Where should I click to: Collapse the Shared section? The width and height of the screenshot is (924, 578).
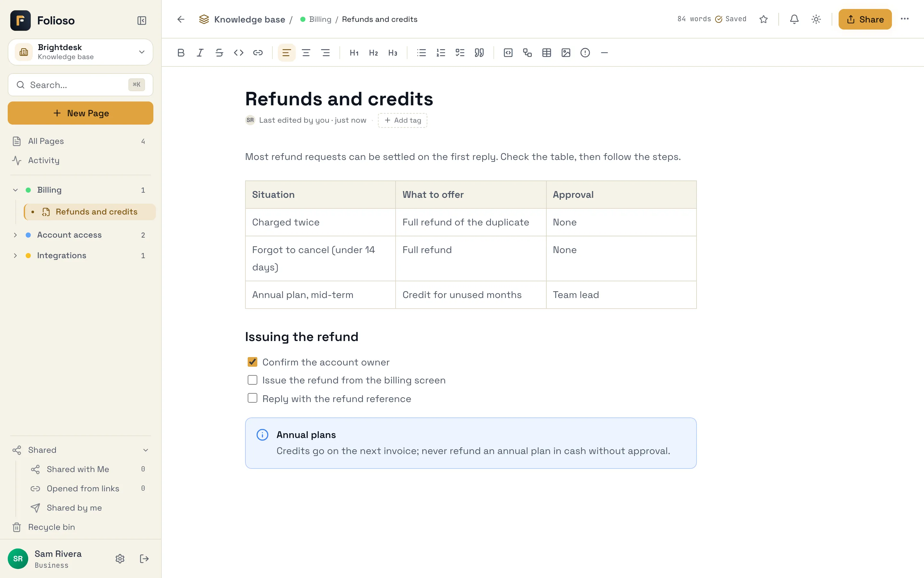(x=145, y=450)
